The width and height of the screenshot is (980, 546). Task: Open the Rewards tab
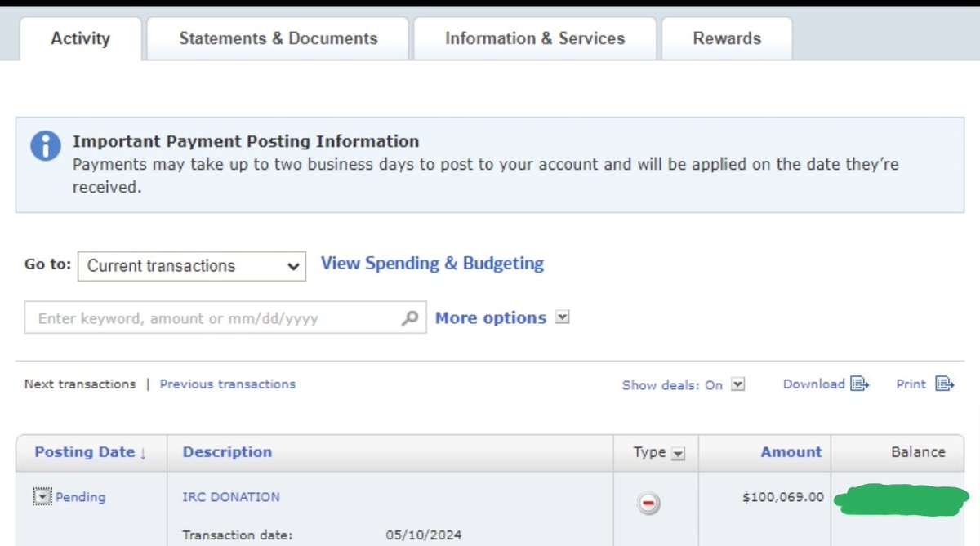tap(727, 38)
